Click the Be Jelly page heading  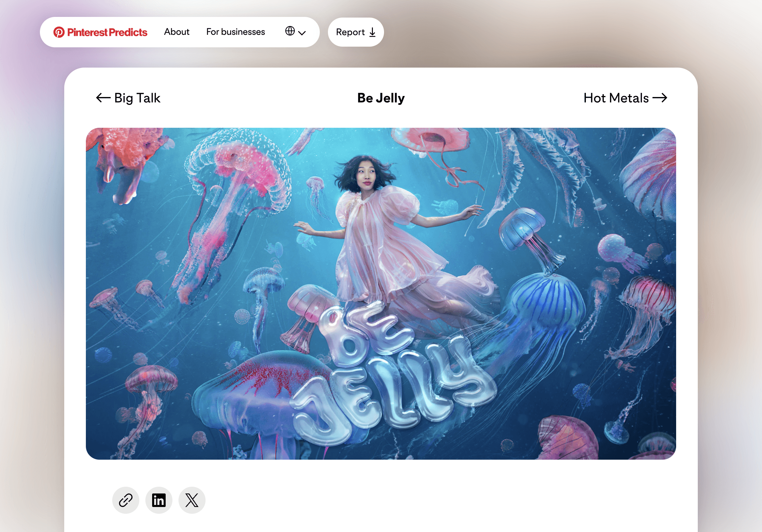(x=381, y=98)
